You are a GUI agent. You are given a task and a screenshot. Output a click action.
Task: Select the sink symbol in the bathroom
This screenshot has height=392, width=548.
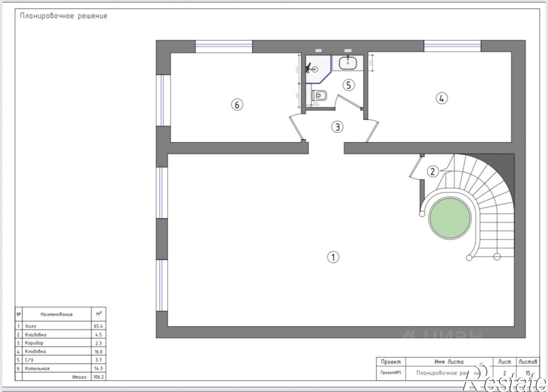tap(348, 63)
